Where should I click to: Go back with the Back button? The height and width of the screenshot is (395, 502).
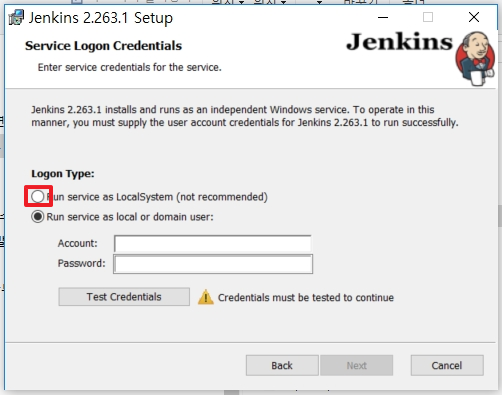point(282,365)
